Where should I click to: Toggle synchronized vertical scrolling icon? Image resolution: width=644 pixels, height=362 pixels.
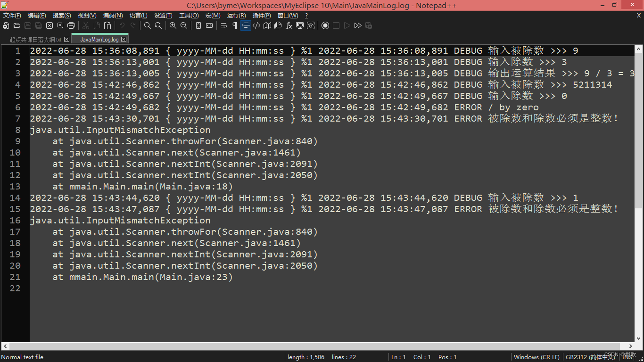click(198, 25)
